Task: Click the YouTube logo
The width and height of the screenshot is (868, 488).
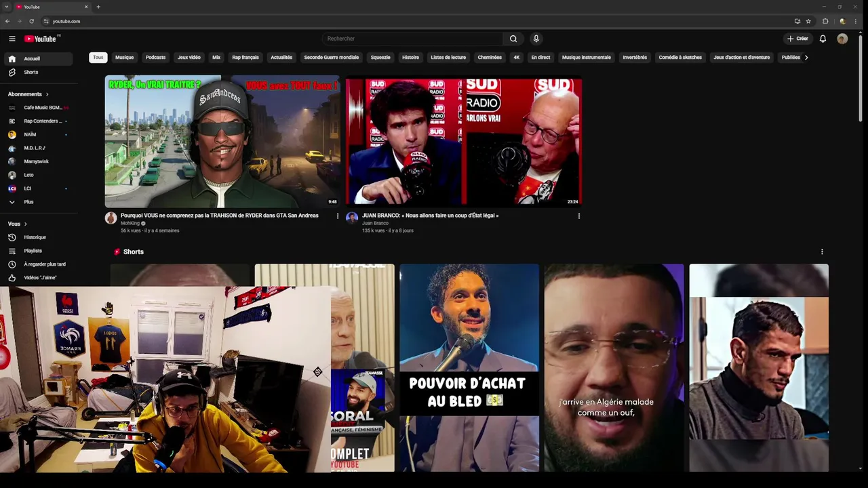Action: tap(42, 39)
